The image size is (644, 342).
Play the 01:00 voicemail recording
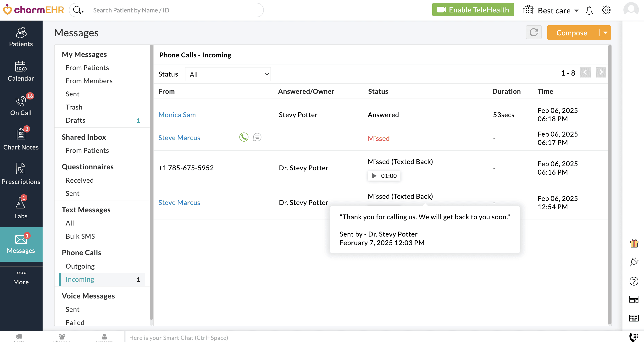tap(374, 176)
